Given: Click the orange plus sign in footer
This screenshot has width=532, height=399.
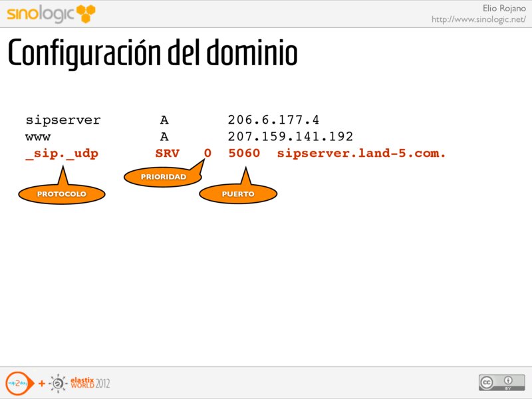Looking at the screenshot, I should click(x=42, y=384).
